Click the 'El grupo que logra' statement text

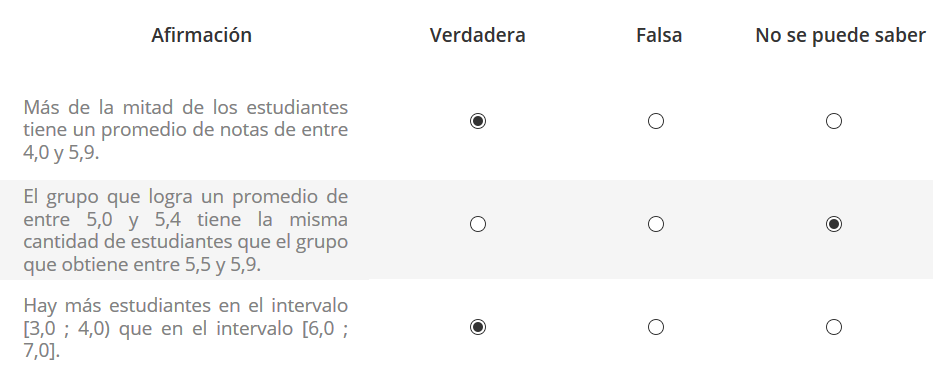[x=186, y=230]
